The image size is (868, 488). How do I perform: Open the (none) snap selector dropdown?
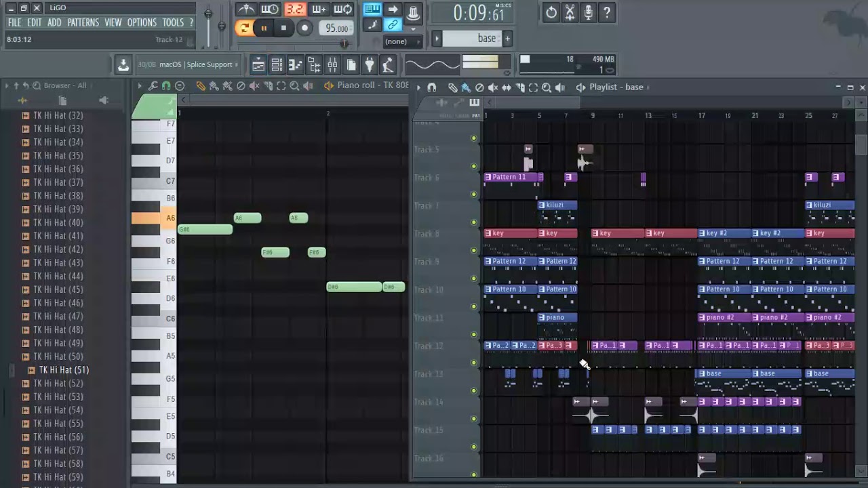(403, 41)
